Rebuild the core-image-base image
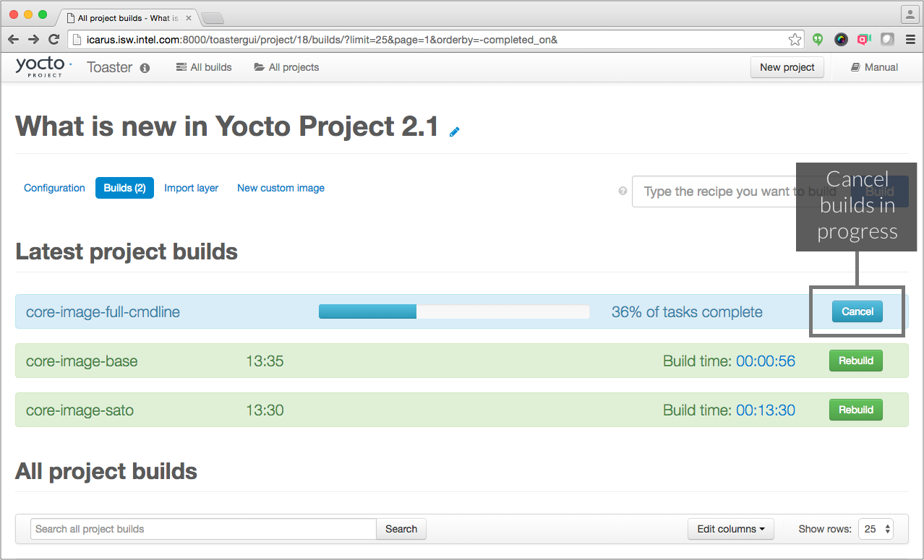924x560 pixels. (x=855, y=361)
